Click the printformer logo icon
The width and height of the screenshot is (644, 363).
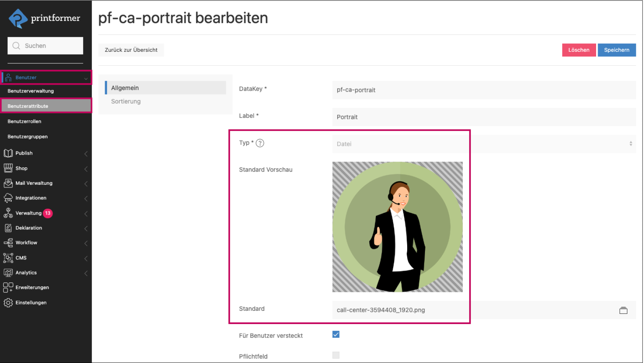tap(18, 18)
